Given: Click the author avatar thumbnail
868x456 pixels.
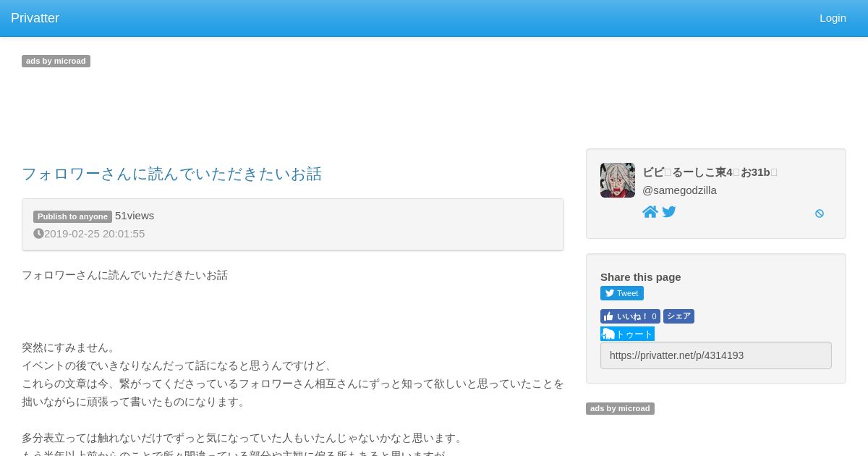Looking at the screenshot, I should (618, 180).
